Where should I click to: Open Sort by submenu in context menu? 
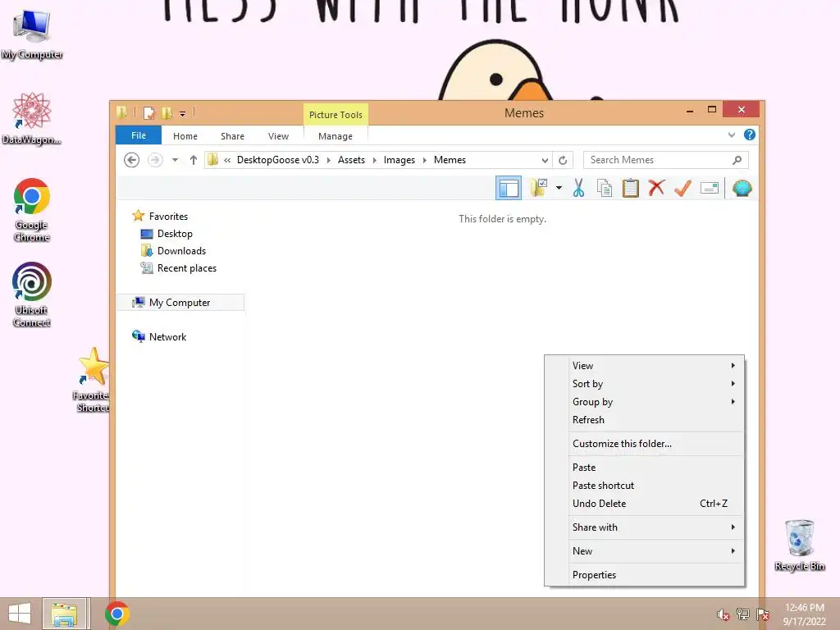(x=644, y=384)
